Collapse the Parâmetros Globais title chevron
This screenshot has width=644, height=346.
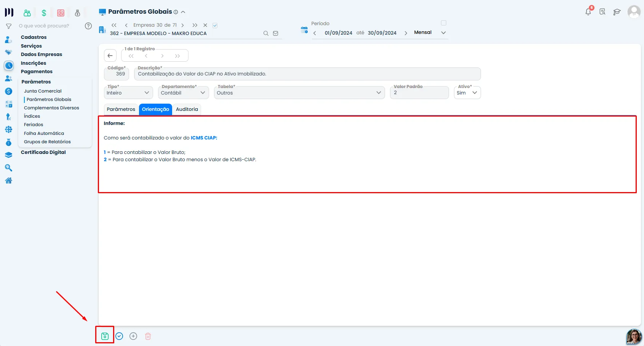tap(183, 12)
